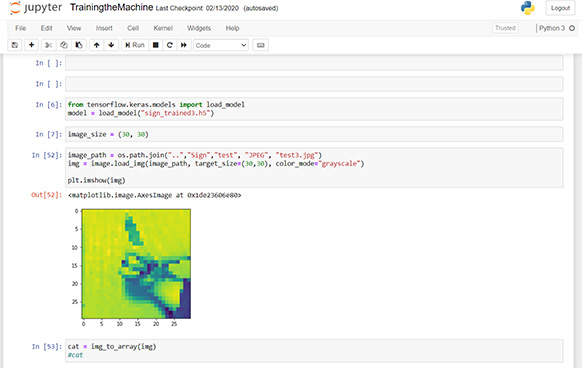Toggle the Trusted notebook indicator
Image resolution: width=582 pixels, height=368 pixels.
(x=505, y=28)
